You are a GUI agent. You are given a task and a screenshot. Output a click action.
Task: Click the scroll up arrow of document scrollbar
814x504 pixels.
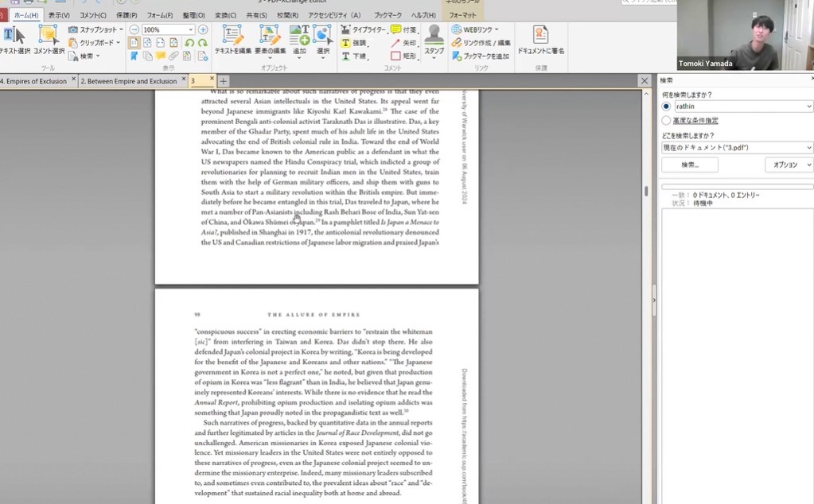click(x=646, y=94)
